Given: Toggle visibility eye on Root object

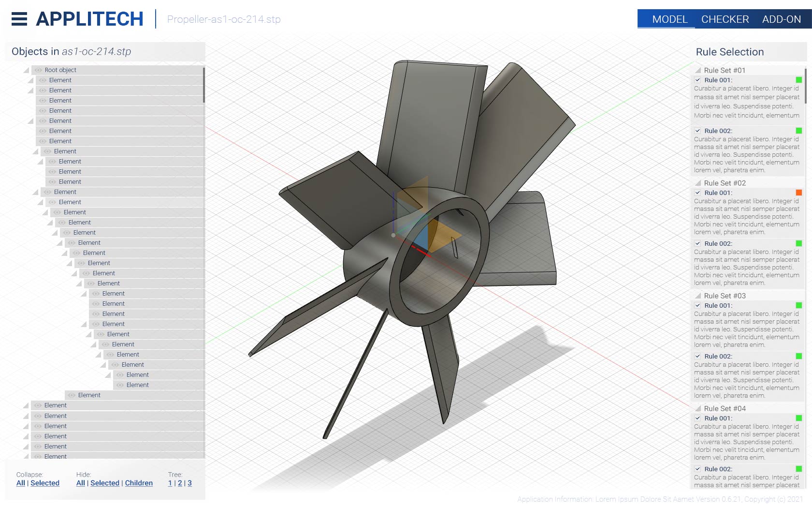Looking at the screenshot, I should [38, 70].
